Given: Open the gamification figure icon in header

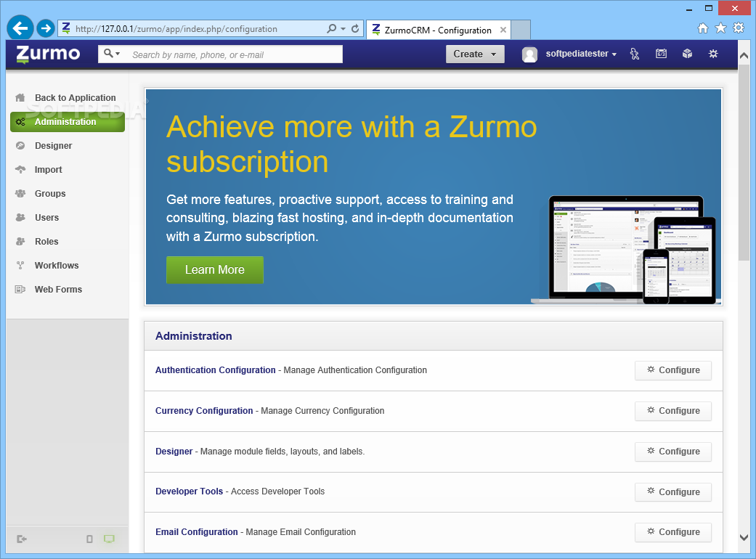Looking at the screenshot, I should [635, 54].
